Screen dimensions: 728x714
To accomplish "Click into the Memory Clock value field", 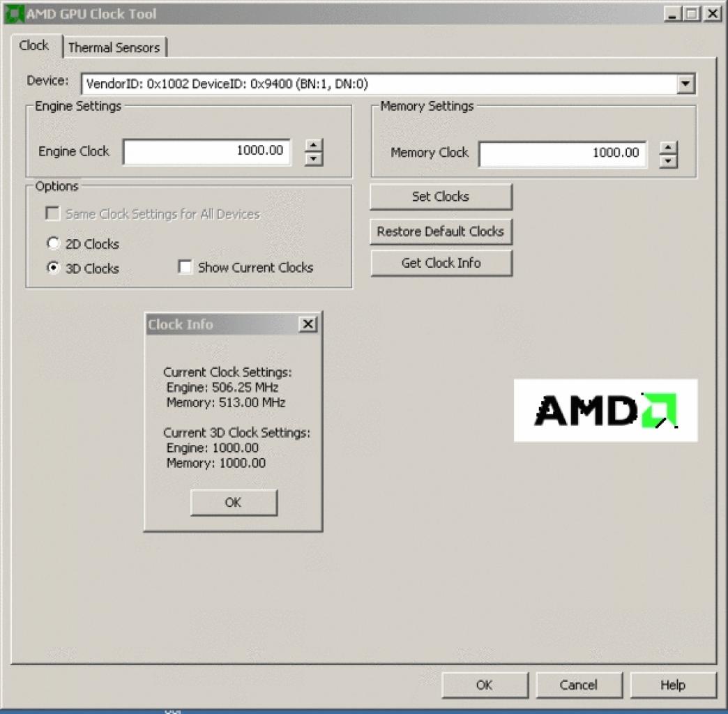I will [563, 153].
